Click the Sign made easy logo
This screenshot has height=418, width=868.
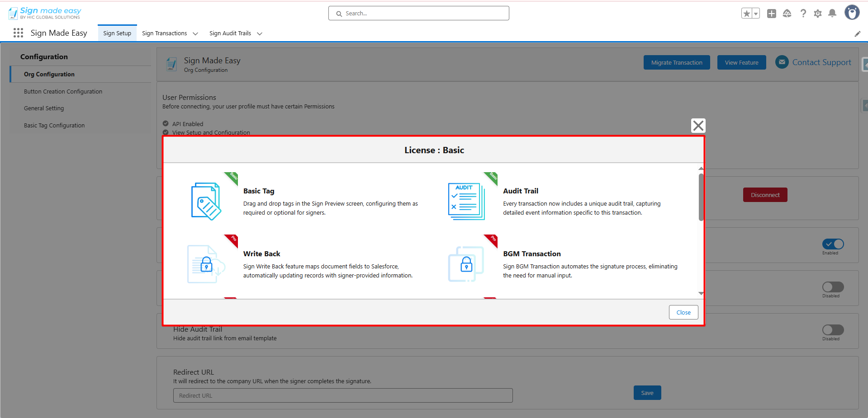(x=45, y=13)
